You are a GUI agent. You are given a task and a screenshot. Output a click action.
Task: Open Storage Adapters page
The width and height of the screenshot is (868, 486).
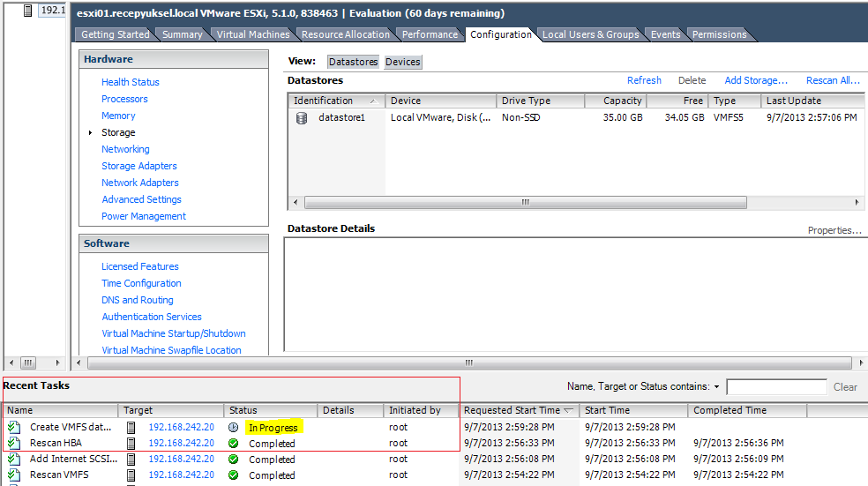[x=139, y=166]
